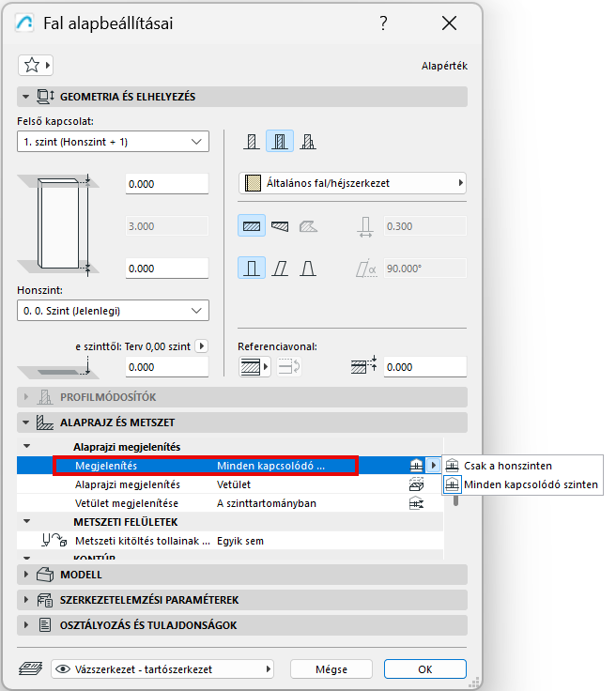Select Metszeti kitöltés tollainak row
616x691 pixels.
[x=230, y=540]
